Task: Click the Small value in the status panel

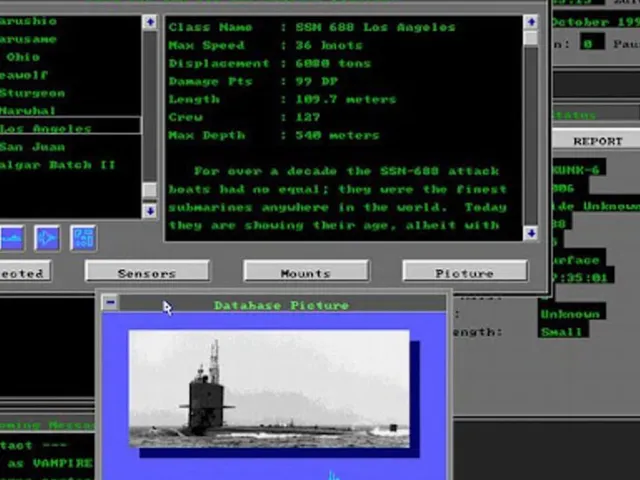Action: click(x=561, y=332)
